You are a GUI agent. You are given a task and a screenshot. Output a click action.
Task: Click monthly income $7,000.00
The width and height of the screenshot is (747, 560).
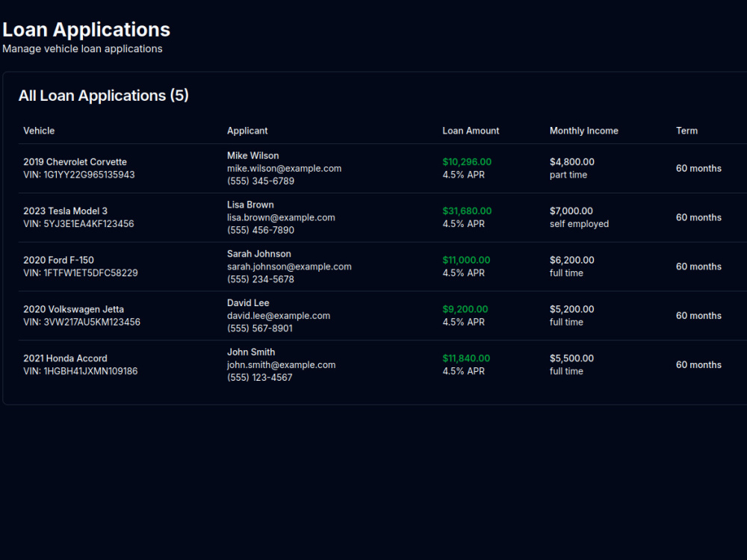point(571,211)
